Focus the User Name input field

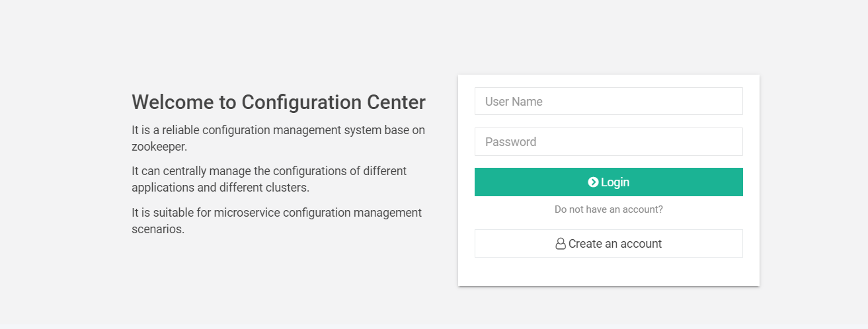pos(608,102)
